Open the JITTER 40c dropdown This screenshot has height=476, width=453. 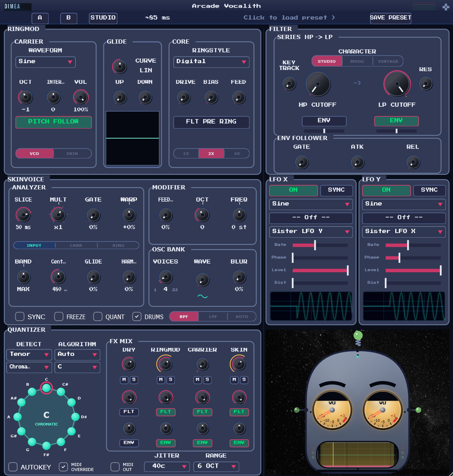[x=167, y=466]
